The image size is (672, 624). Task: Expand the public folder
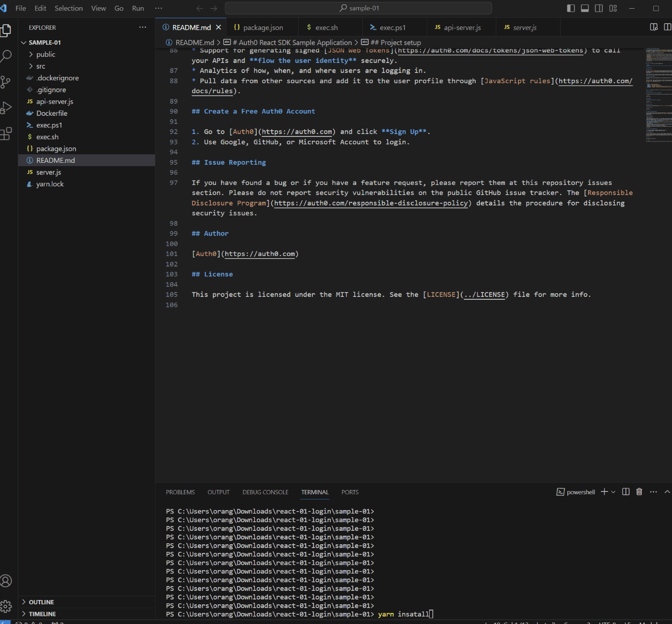(86, 54)
